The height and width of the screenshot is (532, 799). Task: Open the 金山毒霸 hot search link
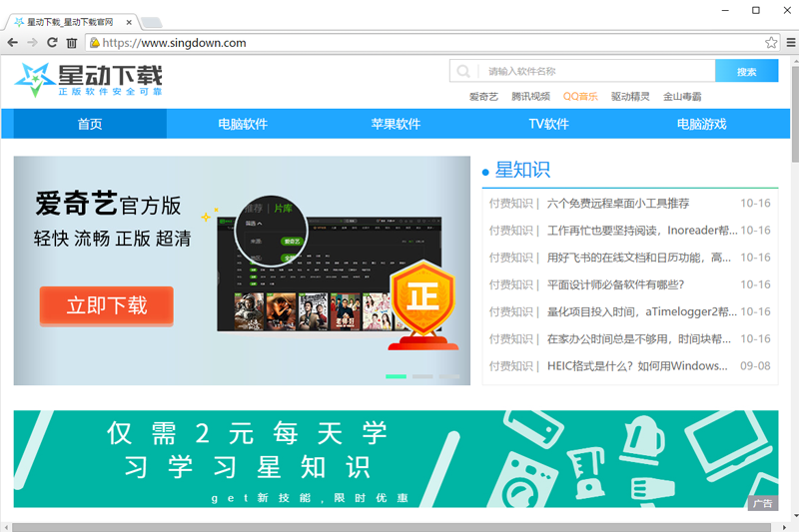[682, 96]
